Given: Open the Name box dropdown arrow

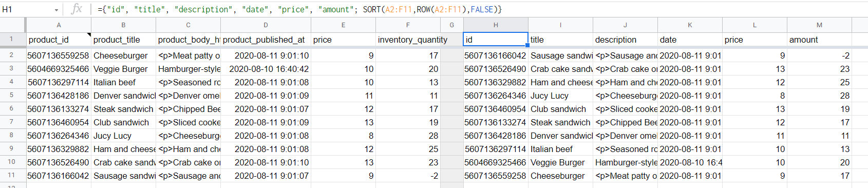Looking at the screenshot, I should (x=56, y=10).
